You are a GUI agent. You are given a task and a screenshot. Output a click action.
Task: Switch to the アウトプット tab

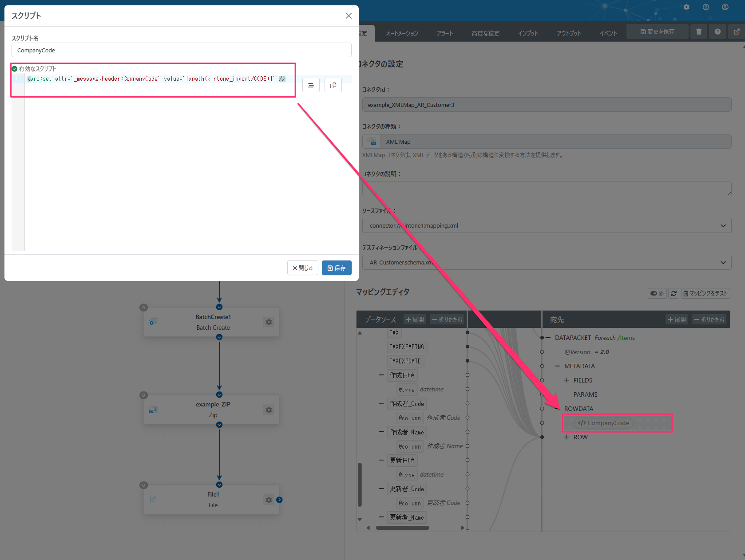click(569, 33)
